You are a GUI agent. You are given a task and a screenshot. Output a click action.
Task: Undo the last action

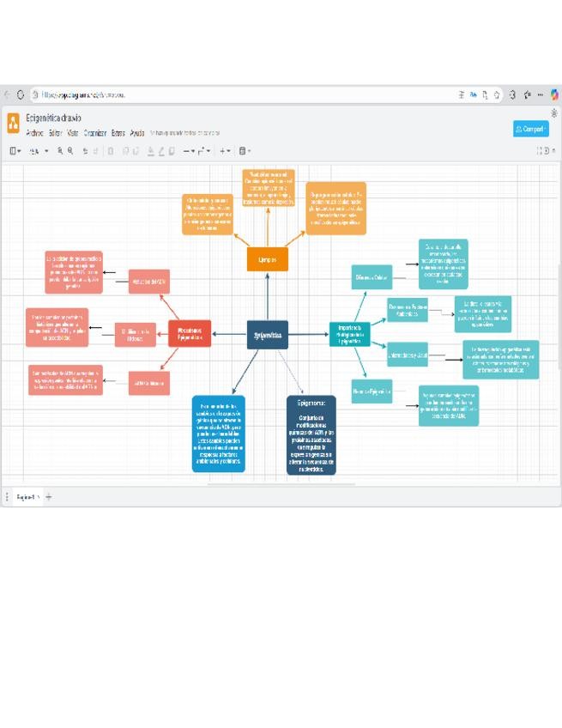click(86, 151)
